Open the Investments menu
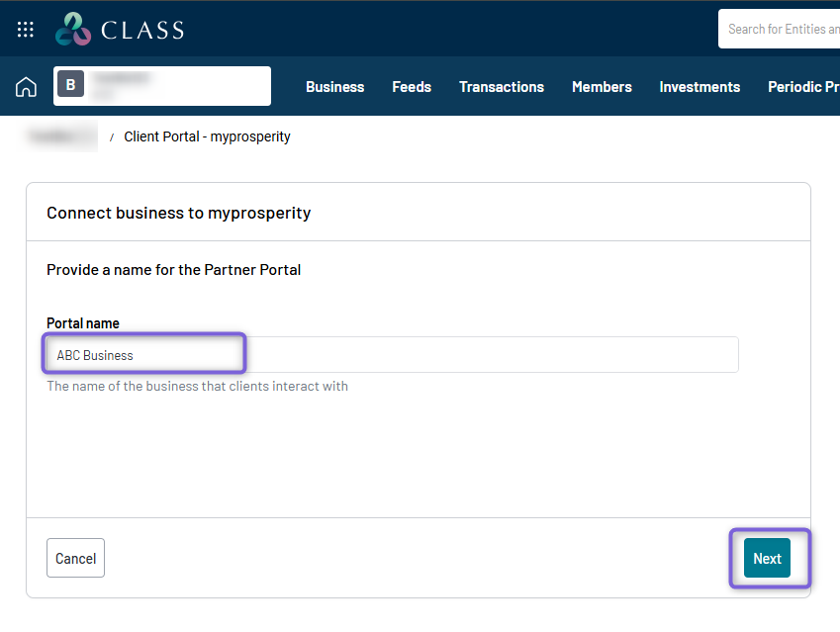840x632 pixels. coord(700,87)
